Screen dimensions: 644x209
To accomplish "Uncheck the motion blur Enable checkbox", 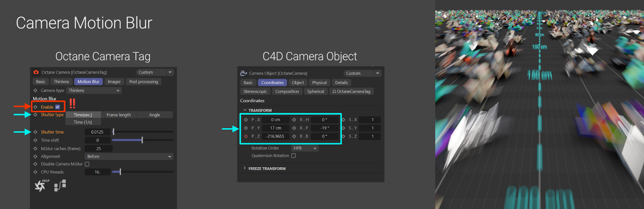I will tap(58, 107).
